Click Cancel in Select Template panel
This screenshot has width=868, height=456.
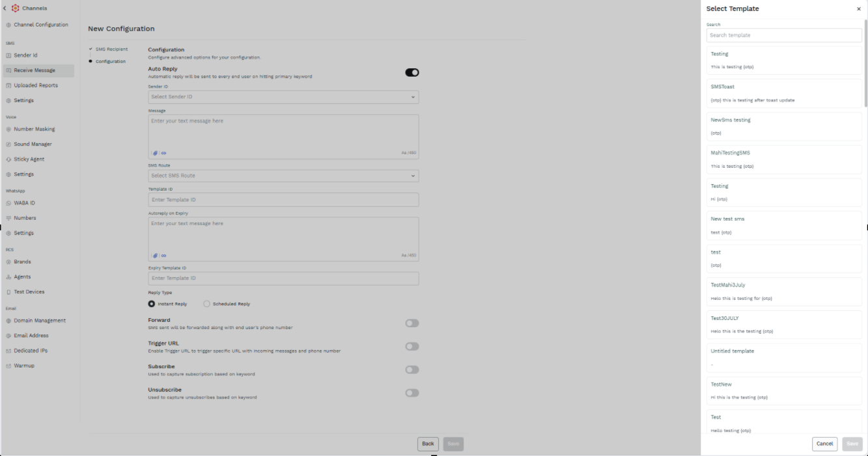pos(825,444)
